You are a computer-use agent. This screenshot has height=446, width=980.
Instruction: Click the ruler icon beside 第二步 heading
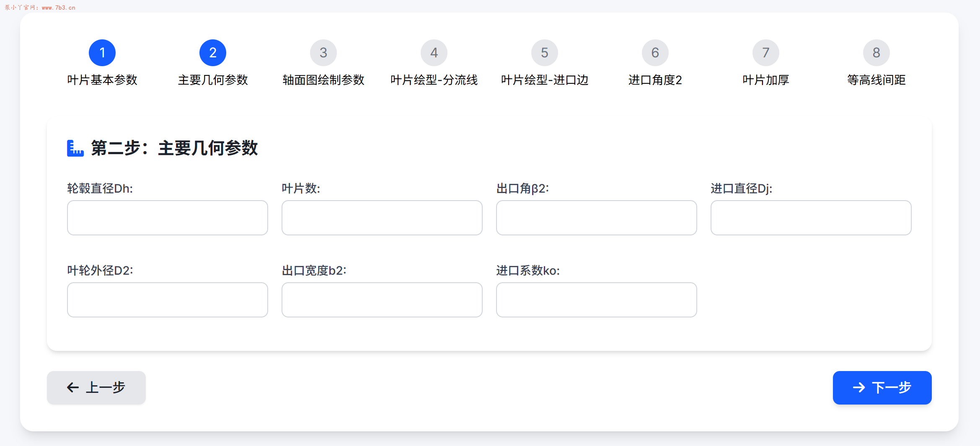(x=75, y=148)
